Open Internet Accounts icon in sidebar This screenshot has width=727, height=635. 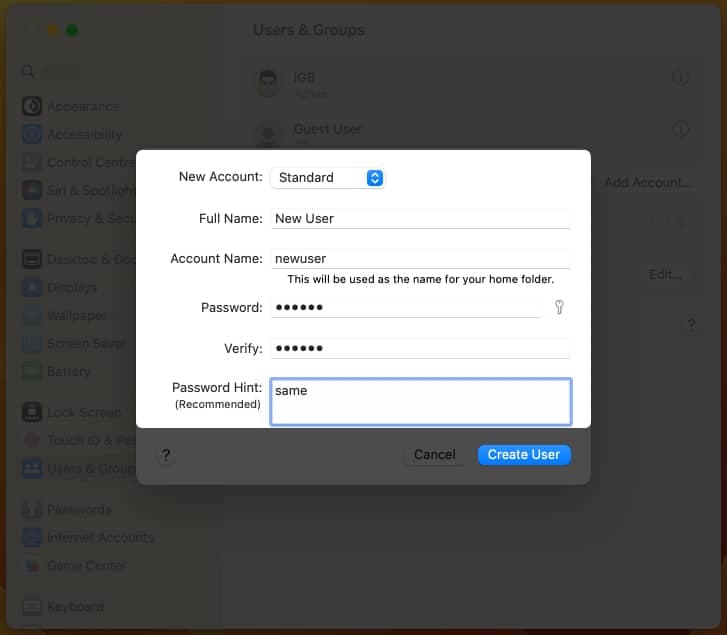(32, 537)
